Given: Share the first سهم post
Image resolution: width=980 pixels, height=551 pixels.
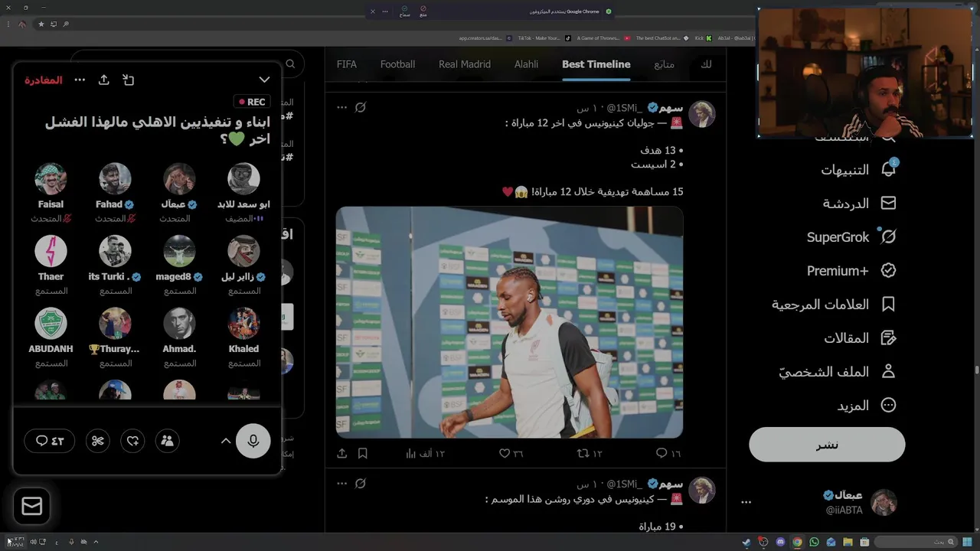Looking at the screenshot, I should (x=342, y=453).
